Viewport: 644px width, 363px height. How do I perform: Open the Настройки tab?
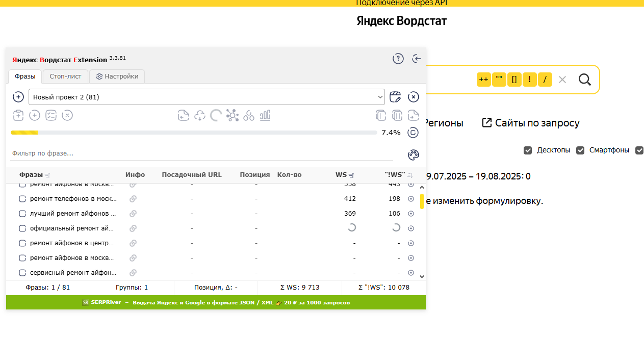117,76
